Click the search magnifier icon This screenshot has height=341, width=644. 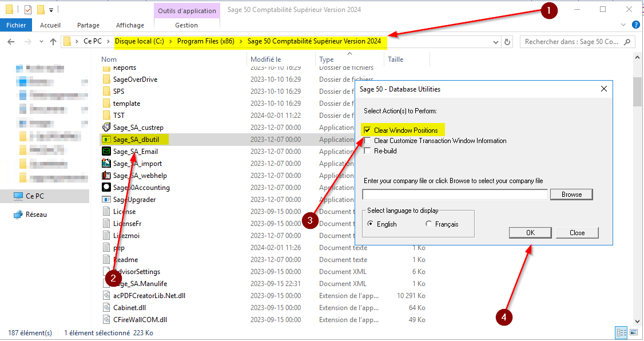pos(627,42)
